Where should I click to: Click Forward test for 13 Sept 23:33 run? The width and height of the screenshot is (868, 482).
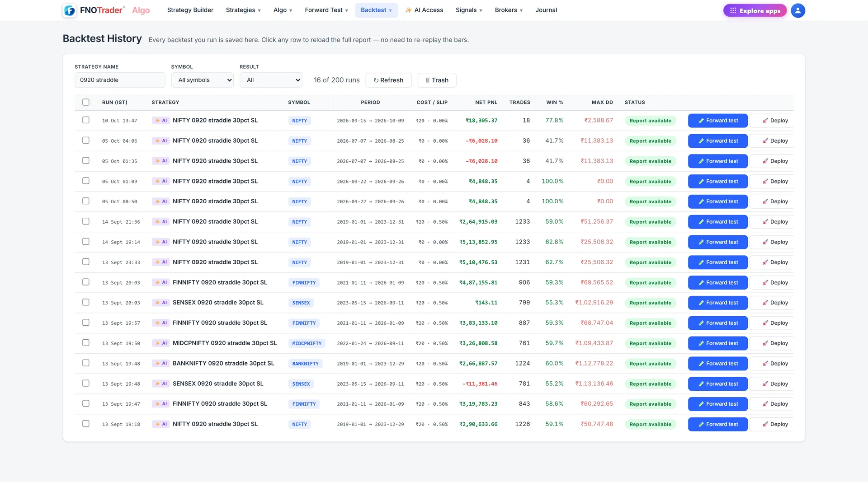(x=717, y=262)
